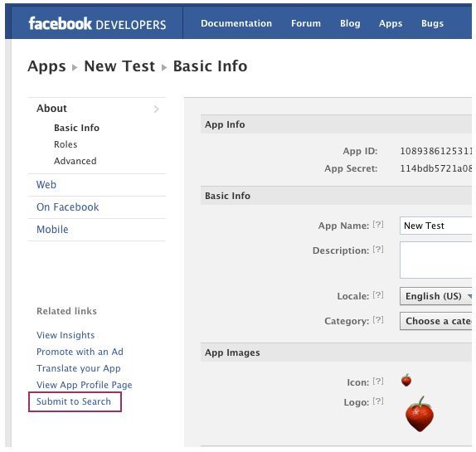476x452 pixels.
Task: Open the Web settings section
Action: pyautogui.click(x=46, y=185)
